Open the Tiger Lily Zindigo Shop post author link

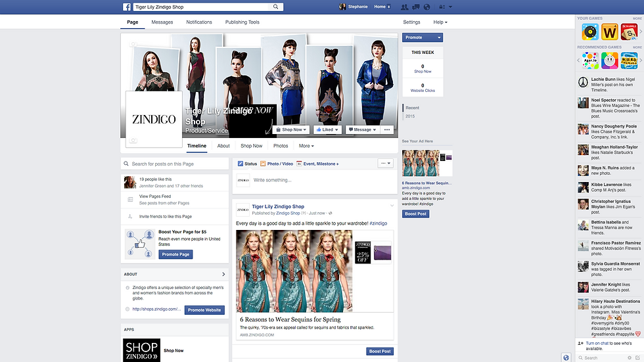click(277, 206)
